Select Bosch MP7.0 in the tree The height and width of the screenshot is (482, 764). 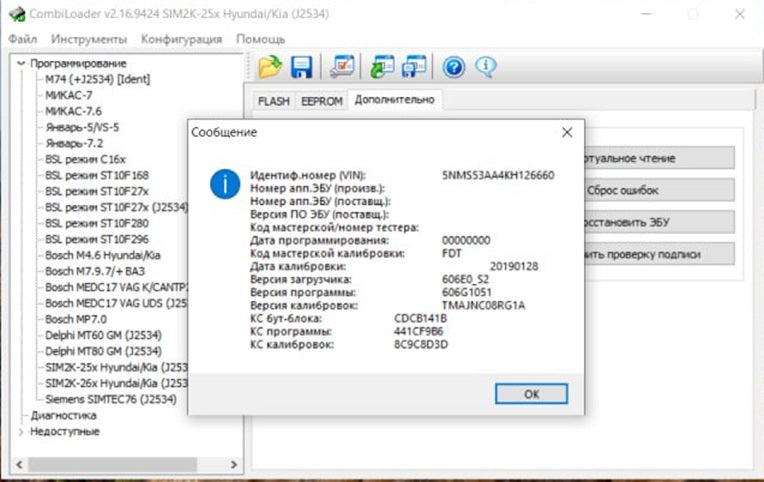point(76,319)
